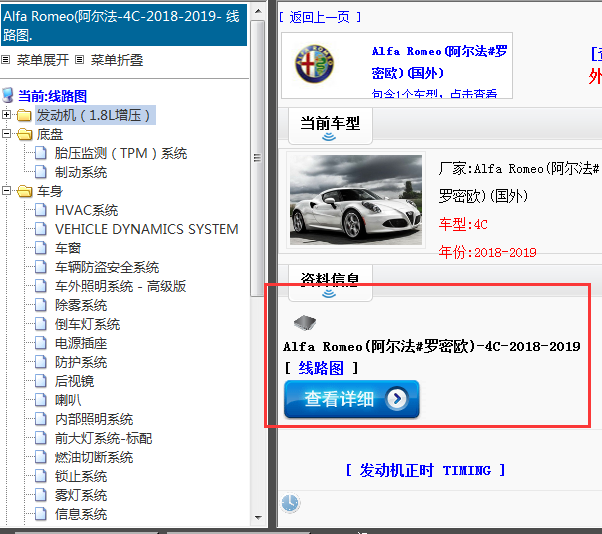602x534 pixels.
Task: Click the red 车型:4C text
Action: [463, 224]
